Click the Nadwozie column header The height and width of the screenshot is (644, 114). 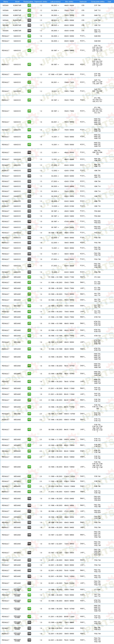pos(83,1)
